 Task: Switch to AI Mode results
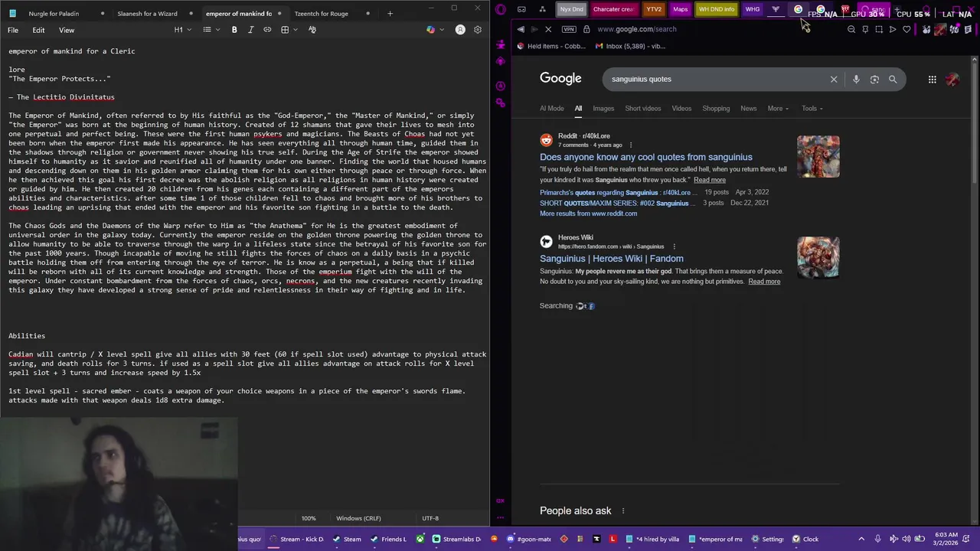(551, 109)
